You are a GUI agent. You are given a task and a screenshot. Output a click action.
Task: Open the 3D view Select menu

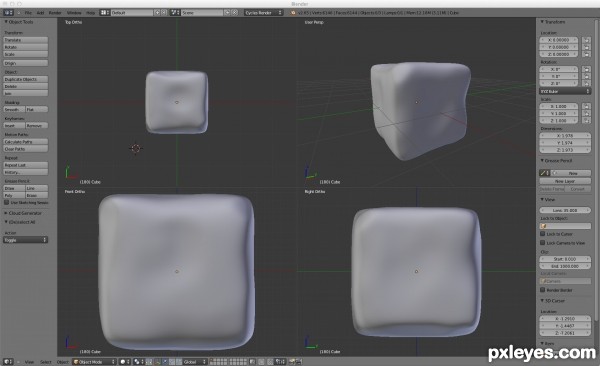[x=46, y=362]
